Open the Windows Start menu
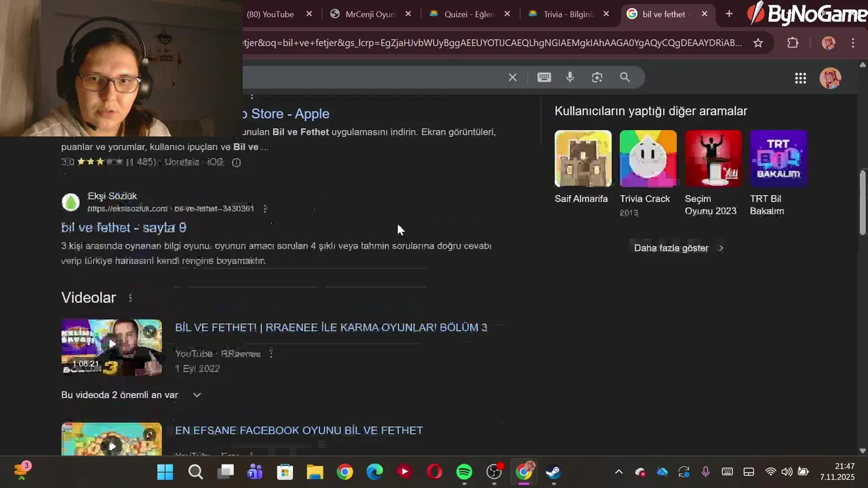868x488 pixels. pyautogui.click(x=165, y=472)
